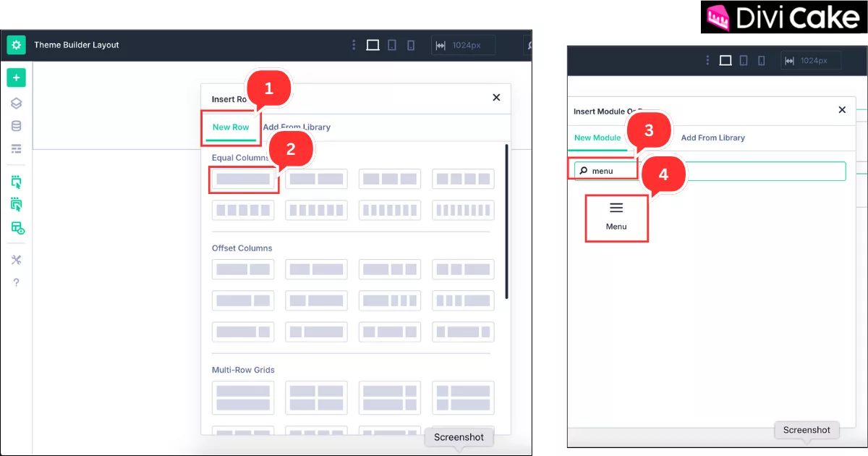Click the Screenshot button in the left window

pyautogui.click(x=459, y=437)
